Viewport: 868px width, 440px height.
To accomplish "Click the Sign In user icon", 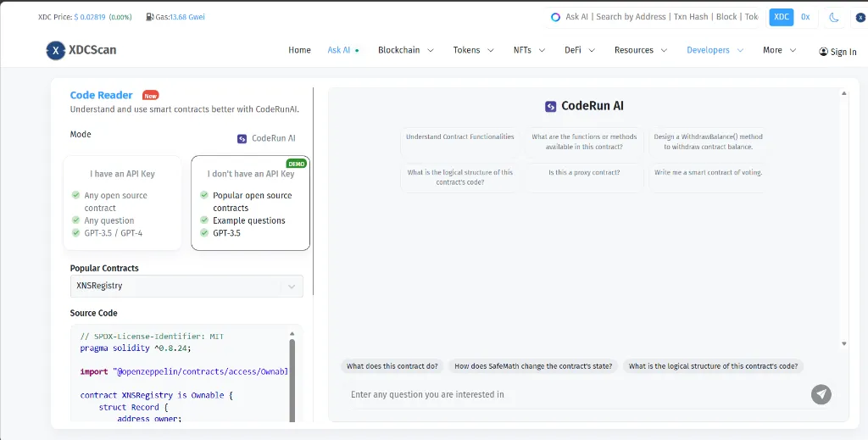I will 824,52.
